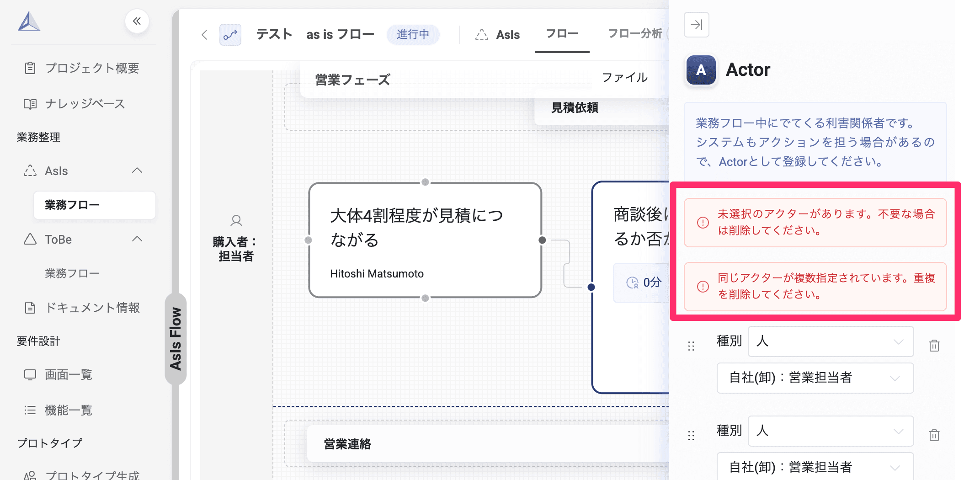Delete the first actor using its trash icon

pos(934,346)
